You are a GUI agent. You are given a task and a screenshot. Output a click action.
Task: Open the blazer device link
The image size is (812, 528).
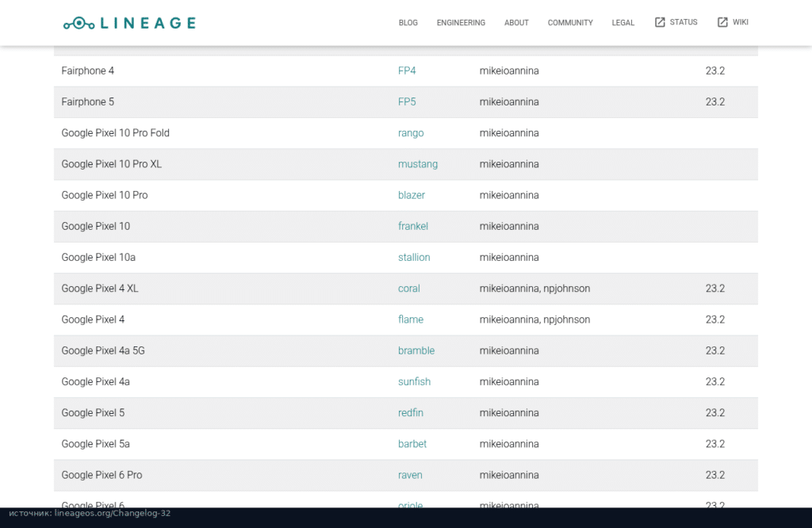point(412,195)
